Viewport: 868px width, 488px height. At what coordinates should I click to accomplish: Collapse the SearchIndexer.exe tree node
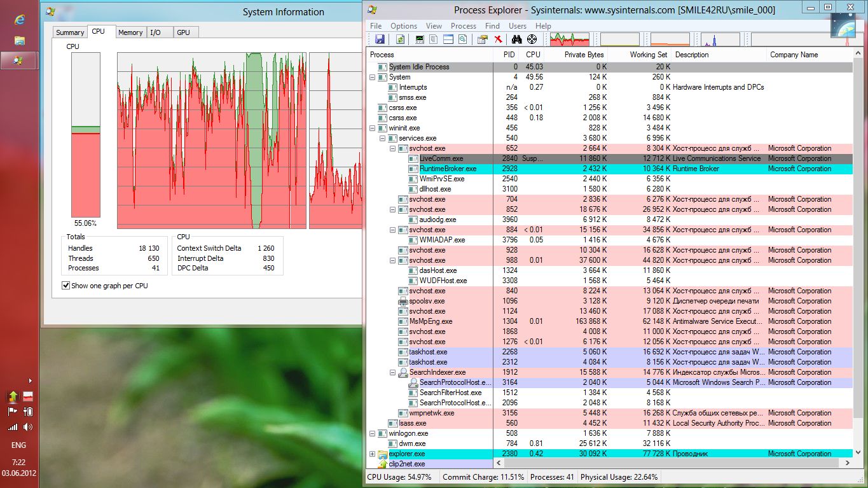tap(393, 372)
